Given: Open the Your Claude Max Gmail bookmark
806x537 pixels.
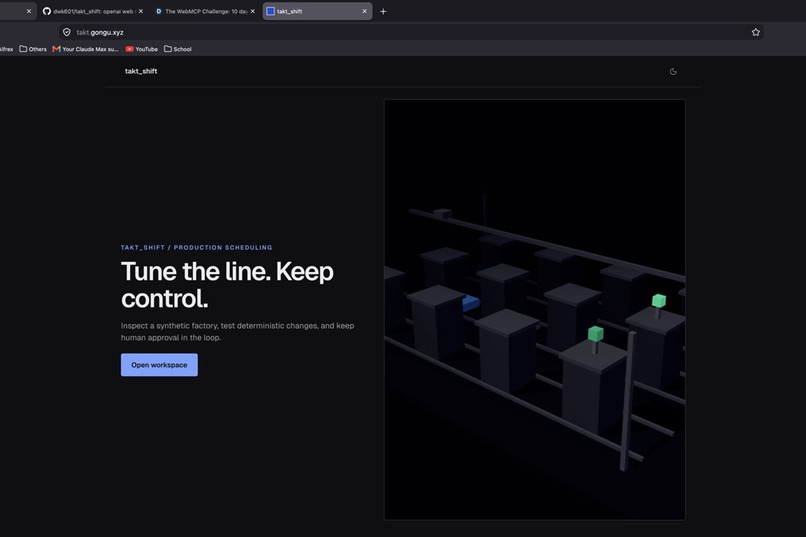Looking at the screenshot, I should 85,49.
